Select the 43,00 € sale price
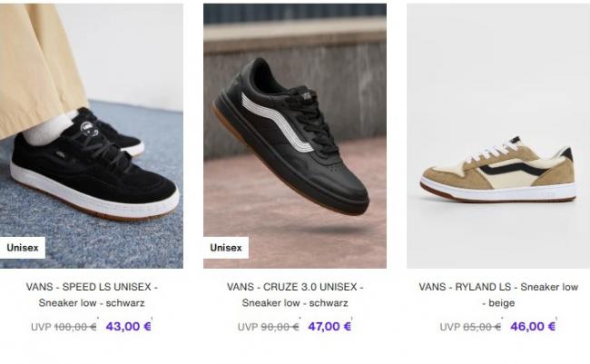Screen dimensions: 590x364 pos(128,327)
